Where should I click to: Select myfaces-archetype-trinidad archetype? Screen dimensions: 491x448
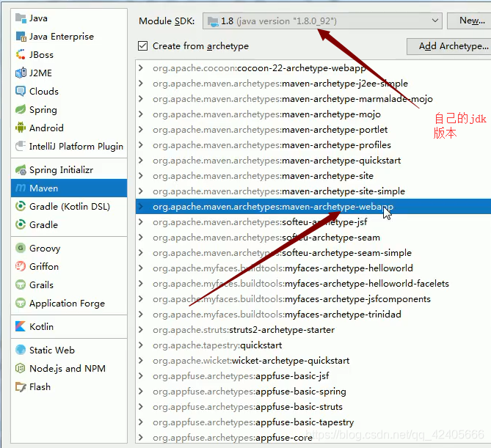click(x=313, y=314)
